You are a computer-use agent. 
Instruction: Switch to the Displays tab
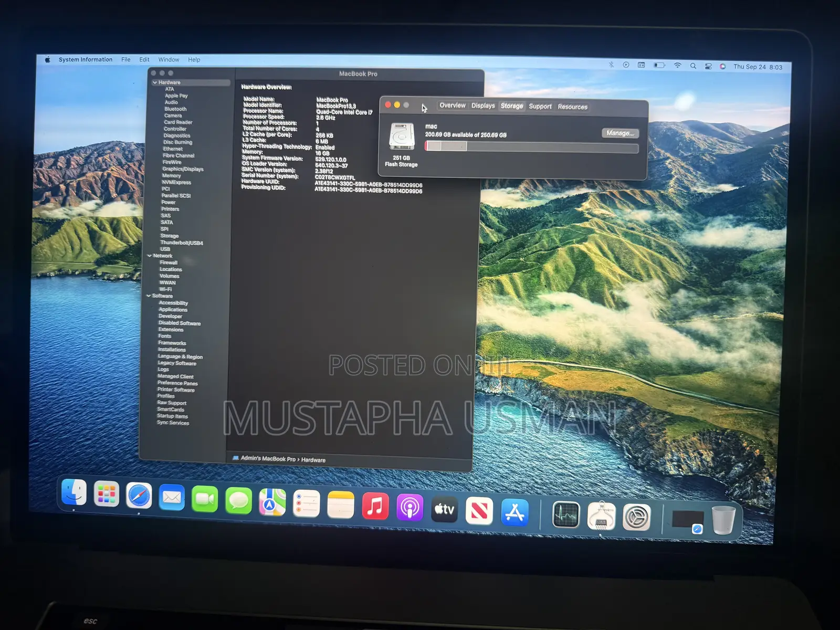click(483, 106)
